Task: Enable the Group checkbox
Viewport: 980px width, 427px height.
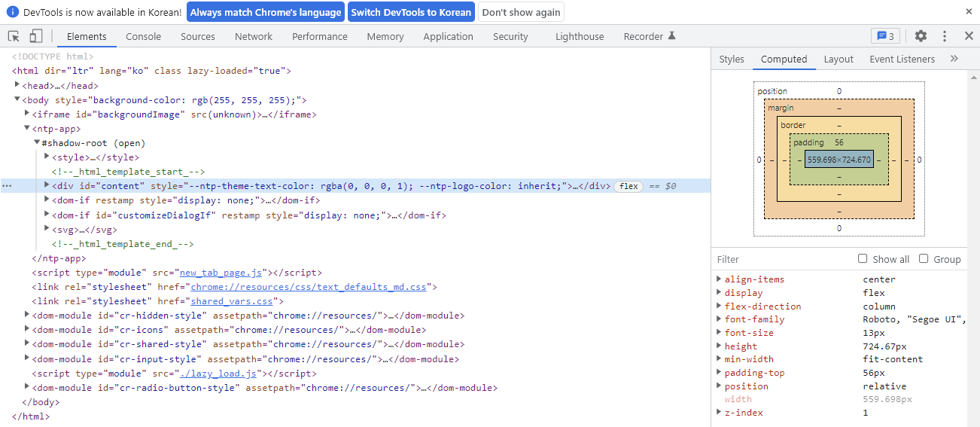Action: (x=924, y=258)
